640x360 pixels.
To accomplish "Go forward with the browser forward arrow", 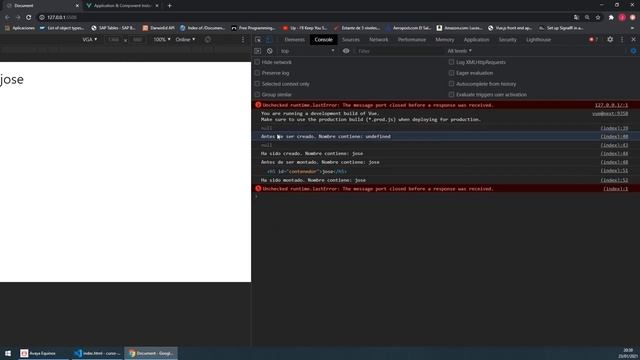I will (x=18, y=18).
